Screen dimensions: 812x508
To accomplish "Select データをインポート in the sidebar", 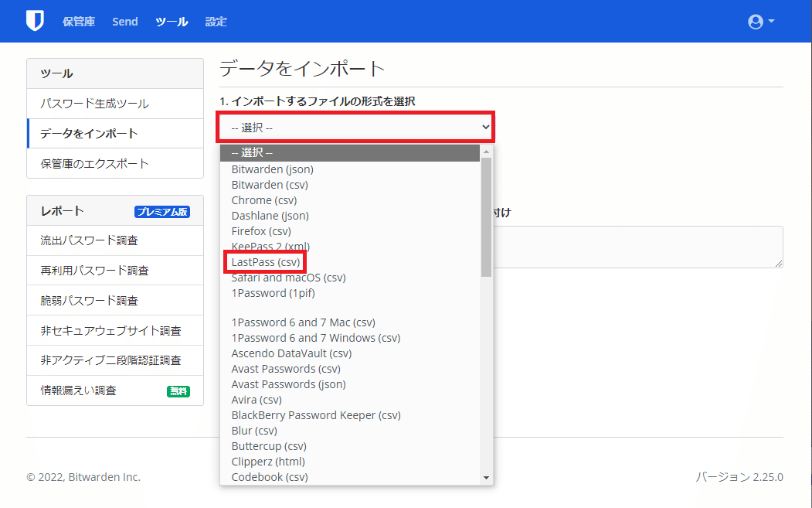I will coord(115,134).
